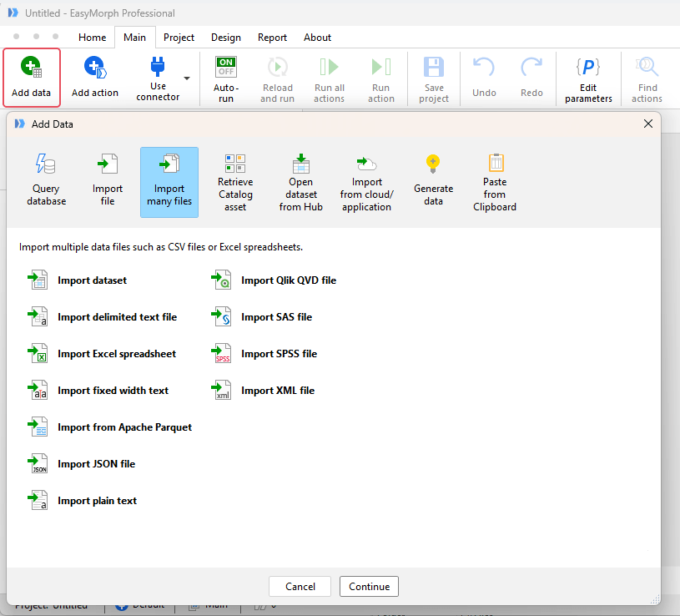Choose Import plain text
This screenshot has height=616, width=680.
coord(83,501)
